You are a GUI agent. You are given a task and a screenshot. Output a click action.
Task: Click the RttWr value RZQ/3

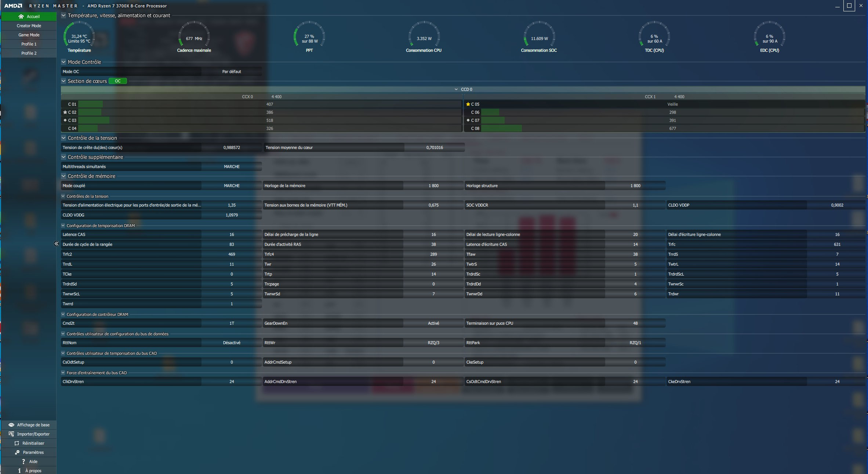coord(433,343)
